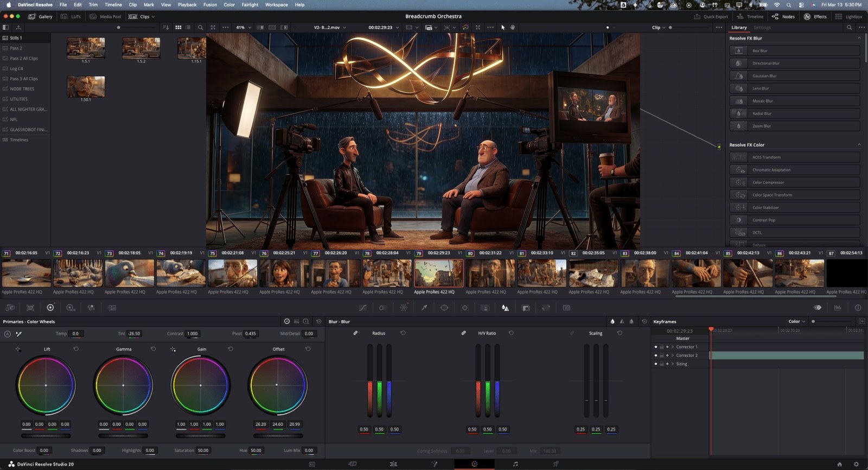Click the Gain master wheel slider
Image resolution: width=868 pixels, height=470 pixels.
(x=200, y=436)
